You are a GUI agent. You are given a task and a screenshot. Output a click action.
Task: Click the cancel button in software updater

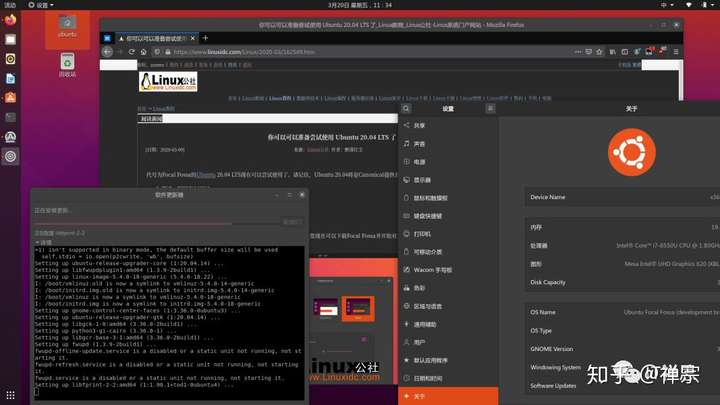(x=292, y=222)
